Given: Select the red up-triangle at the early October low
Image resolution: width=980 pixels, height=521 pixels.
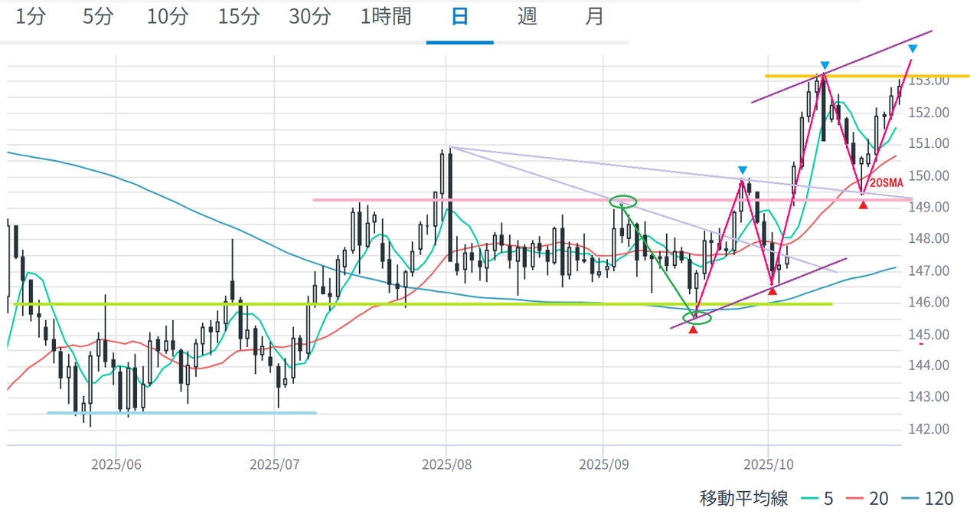Looking at the screenshot, I should click(x=773, y=290).
